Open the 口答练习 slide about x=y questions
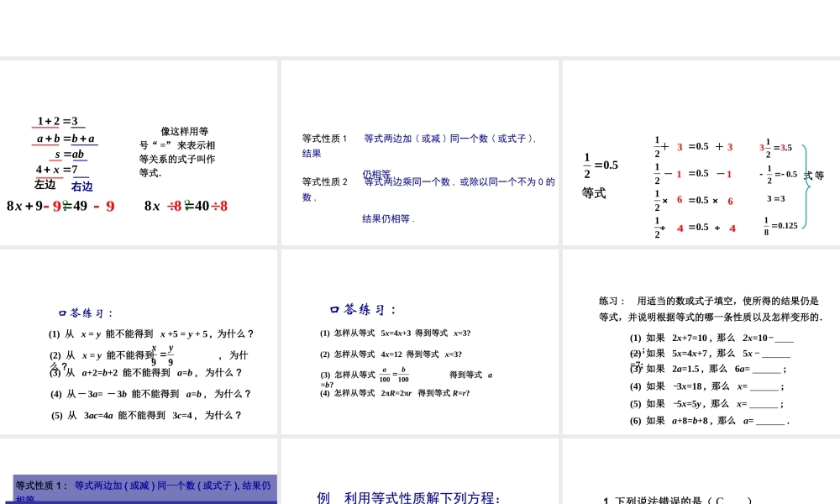This screenshot has width=840, height=504. pos(139,342)
